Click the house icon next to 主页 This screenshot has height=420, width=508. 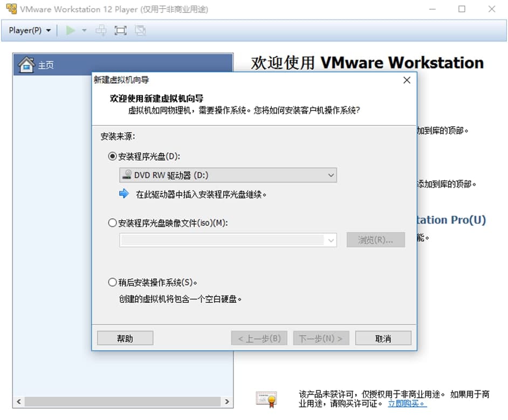click(26, 65)
